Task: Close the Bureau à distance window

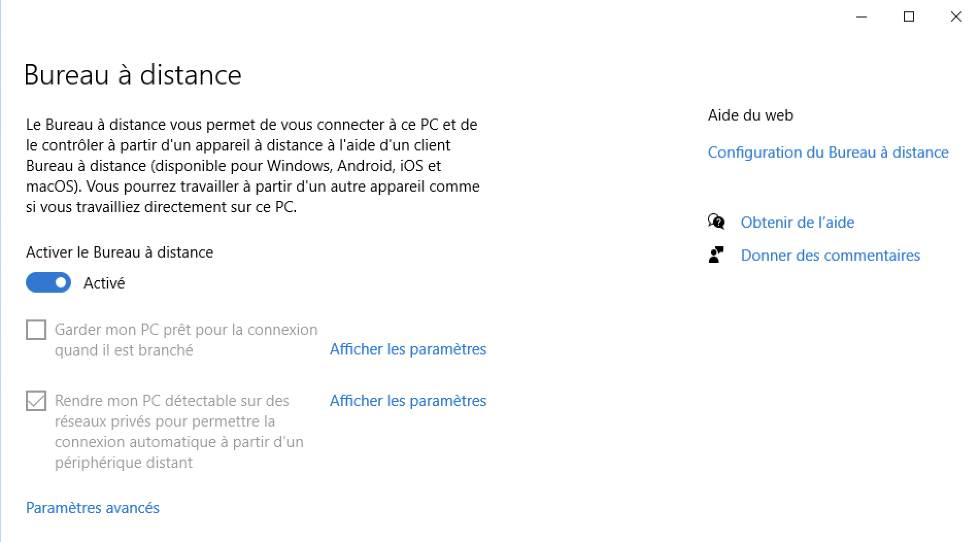Action: click(x=956, y=17)
